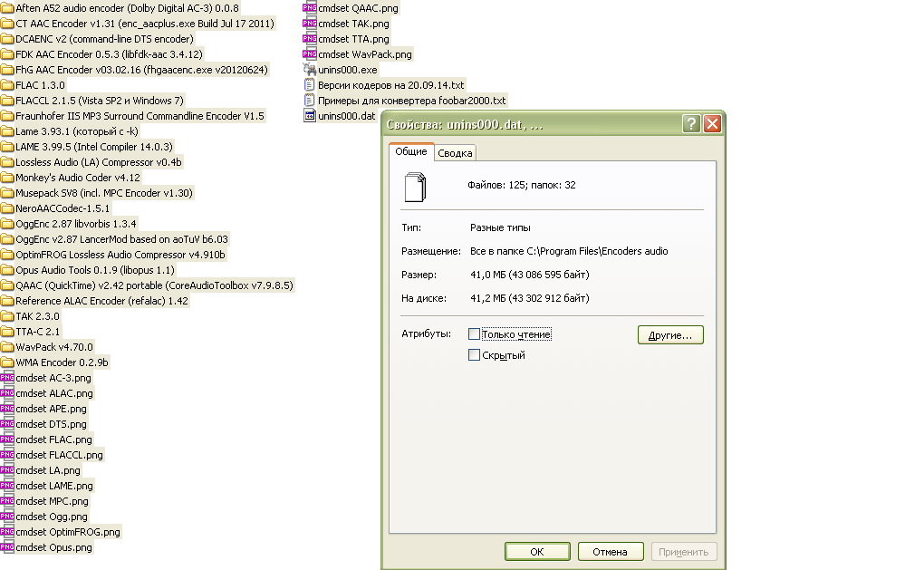Click the FLACCL 2.1.5 folder icon
The image size is (924, 570).
point(7,101)
